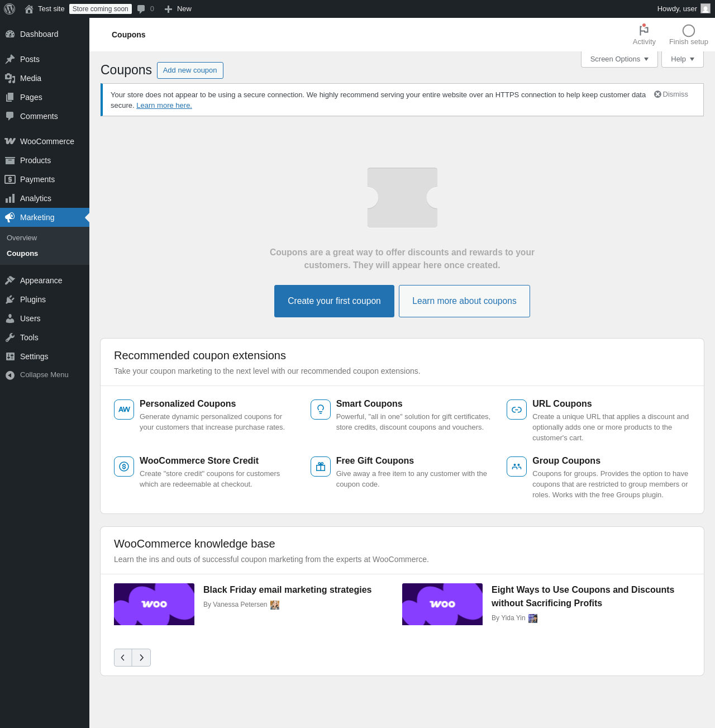Click the Collapse Menu arrow icon
This screenshot has width=715, height=728.
click(x=10, y=375)
